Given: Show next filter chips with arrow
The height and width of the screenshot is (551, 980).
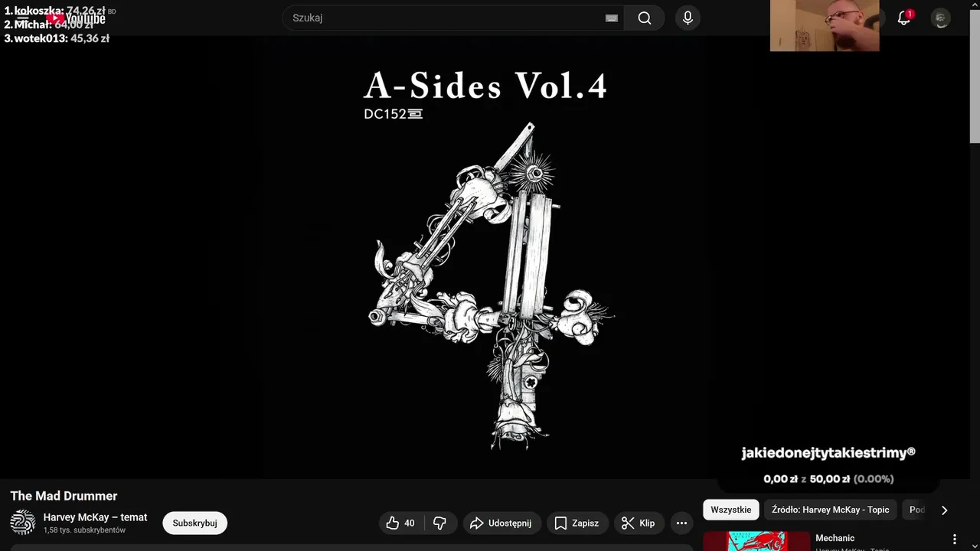Looking at the screenshot, I should pos(944,510).
